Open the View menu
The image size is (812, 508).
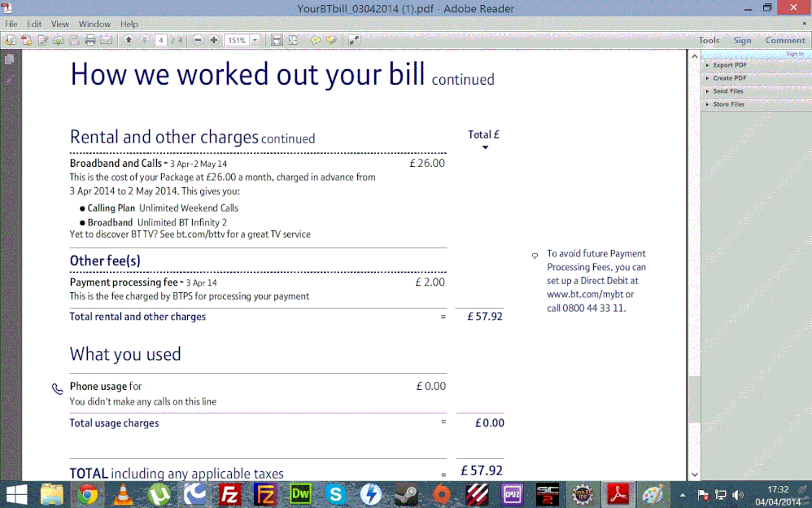(x=60, y=24)
